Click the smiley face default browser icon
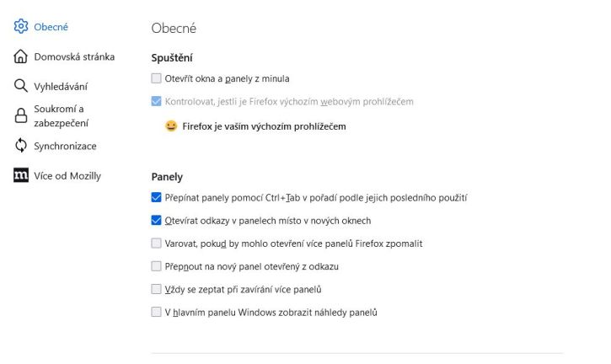The width and height of the screenshot is (611, 364). click(x=171, y=126)
